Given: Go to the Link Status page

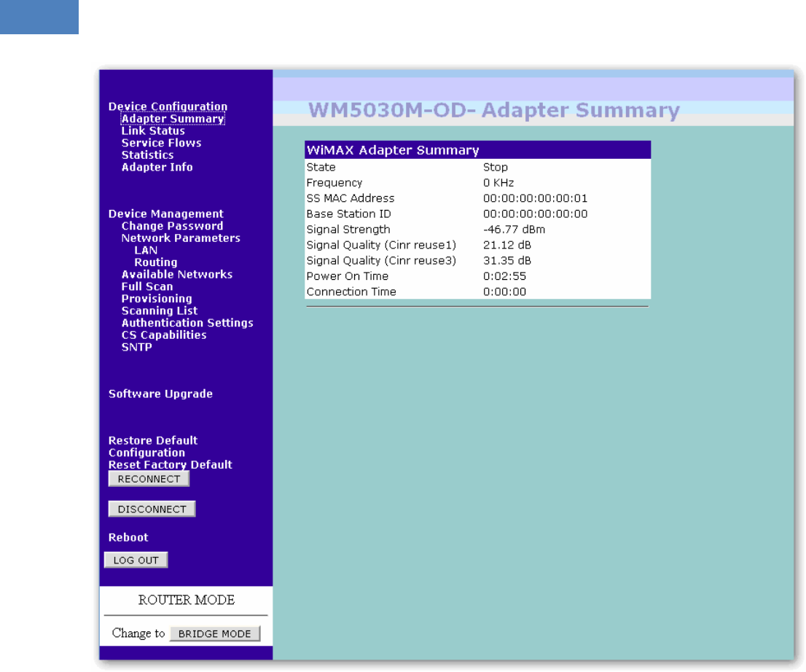Looking at the screenshot, I should 152,130.
